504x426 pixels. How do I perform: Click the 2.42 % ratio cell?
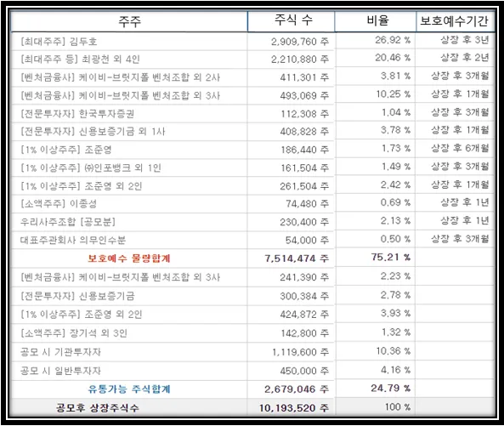(396, 185)
